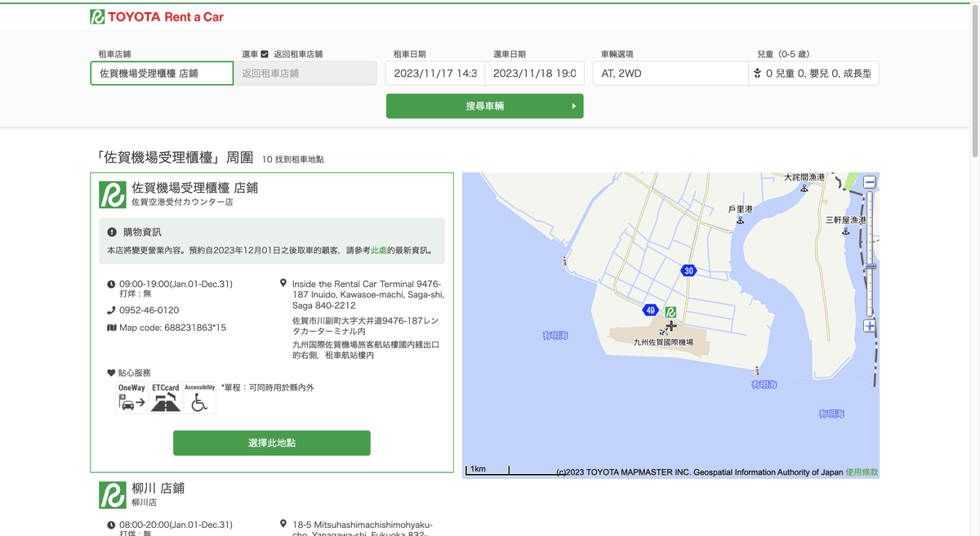Viewport: 980px width, 536px height.
Task: Click the Accessibility wheelchair icon
Action: [x=199, y=399]
